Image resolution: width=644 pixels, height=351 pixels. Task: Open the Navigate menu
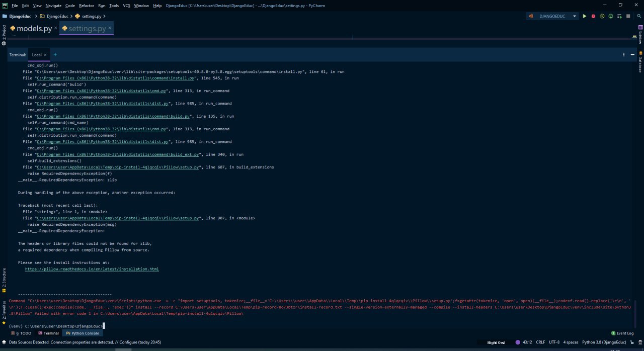click(x=53, y=5)
